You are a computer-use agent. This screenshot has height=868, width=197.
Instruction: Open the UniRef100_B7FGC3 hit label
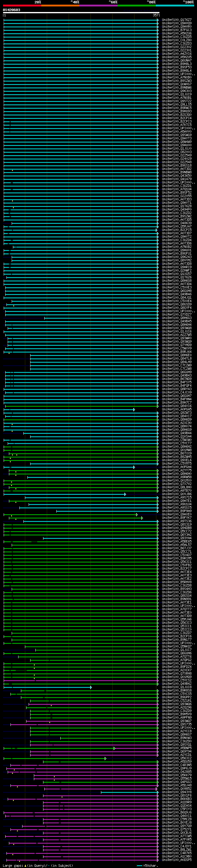[177, 30]
